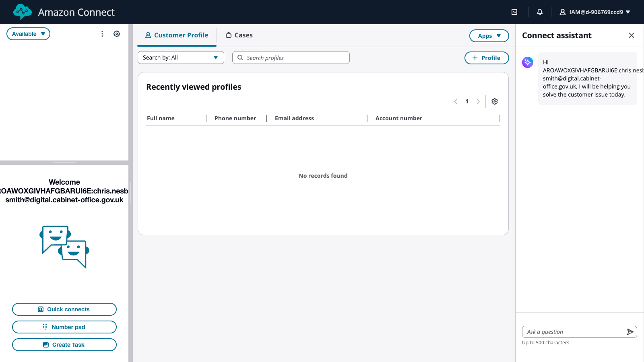This screenshot has width=644, height=362.
Task: Click the panel resize handle above Welcome
Action: 64,162
